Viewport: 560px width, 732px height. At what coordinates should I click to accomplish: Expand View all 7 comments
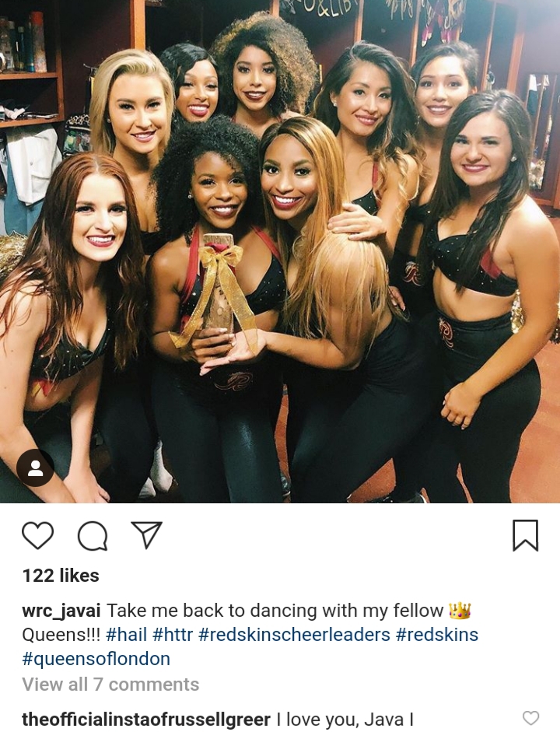click(x=110, y=685)
